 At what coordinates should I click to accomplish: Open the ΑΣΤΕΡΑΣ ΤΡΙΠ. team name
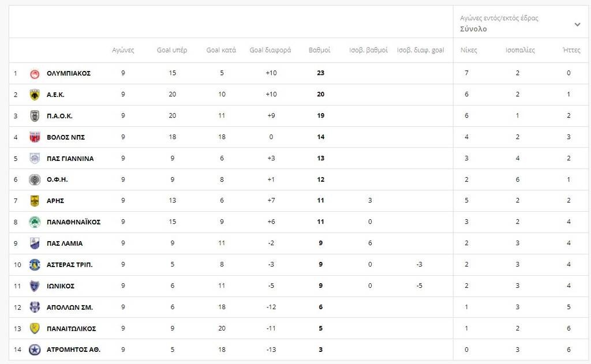click(69, 265)
